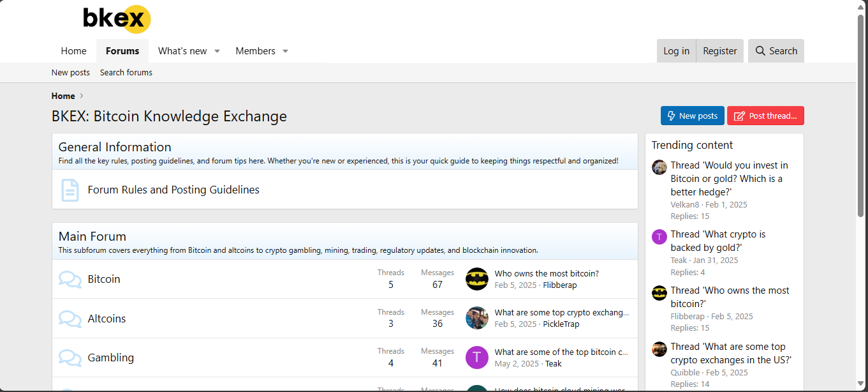This screenshot has height=392, width=868.
Task: Click the Altcoins forum speech-bubble icon
Action: coord(70,319)
